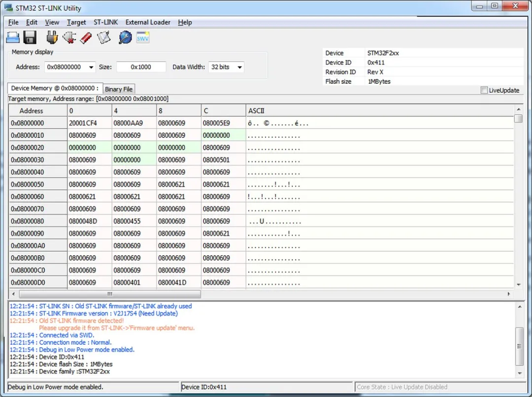Image resolution: width=532 pixels, height=397 pixels.
Task: Click the Open file toolbar icon
Action: [x=13, y=37]
